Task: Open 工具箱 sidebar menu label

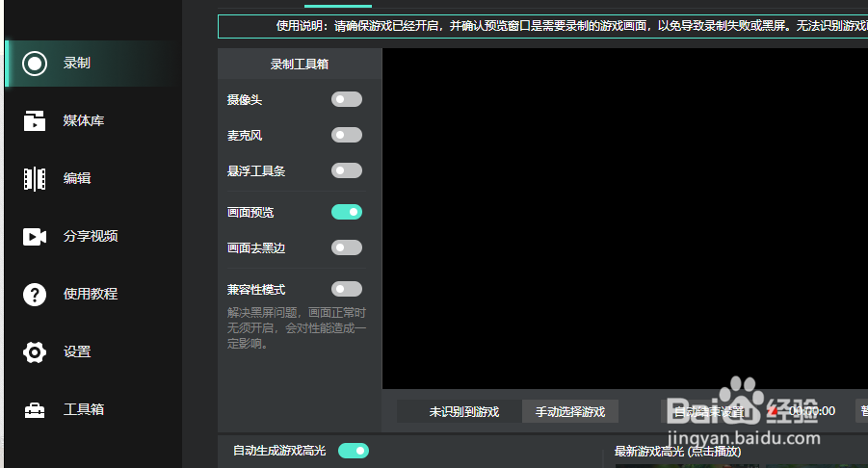Action: 84,409
